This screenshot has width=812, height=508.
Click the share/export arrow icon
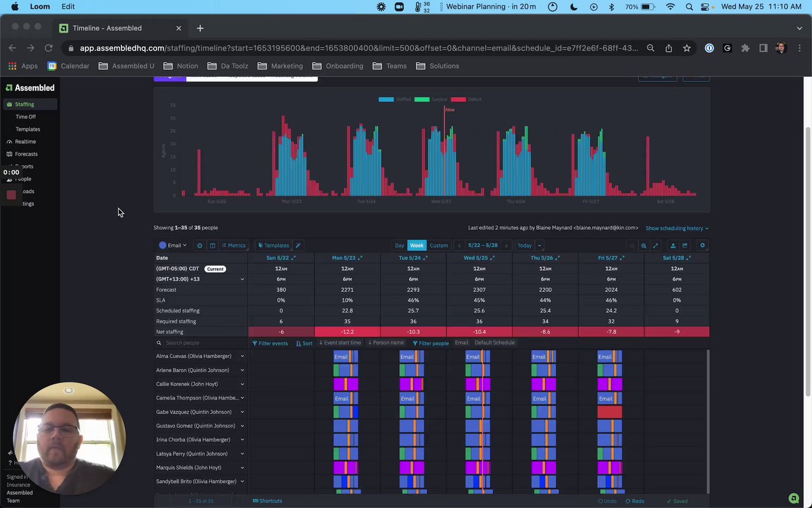[x=684, y=246]
